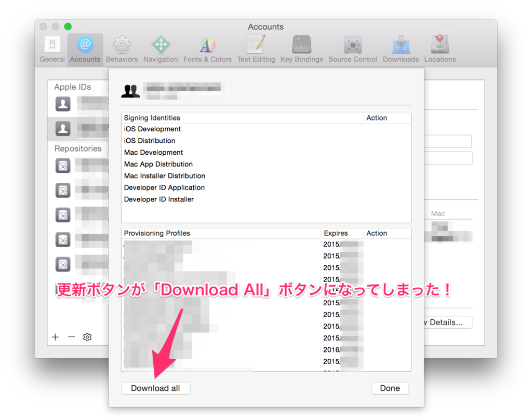This screenshot has width=532, height=420.
Task: Open the Text Editing preferences
Action: [x=256, y=49]
